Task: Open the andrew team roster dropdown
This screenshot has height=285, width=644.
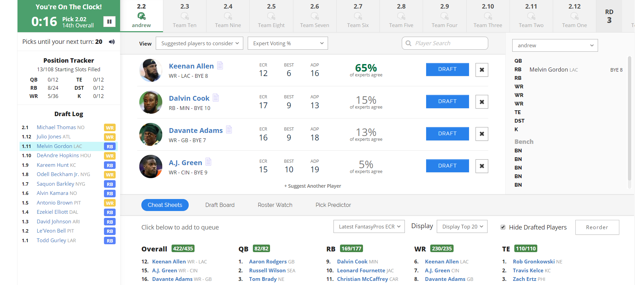Action: point(555,46)
